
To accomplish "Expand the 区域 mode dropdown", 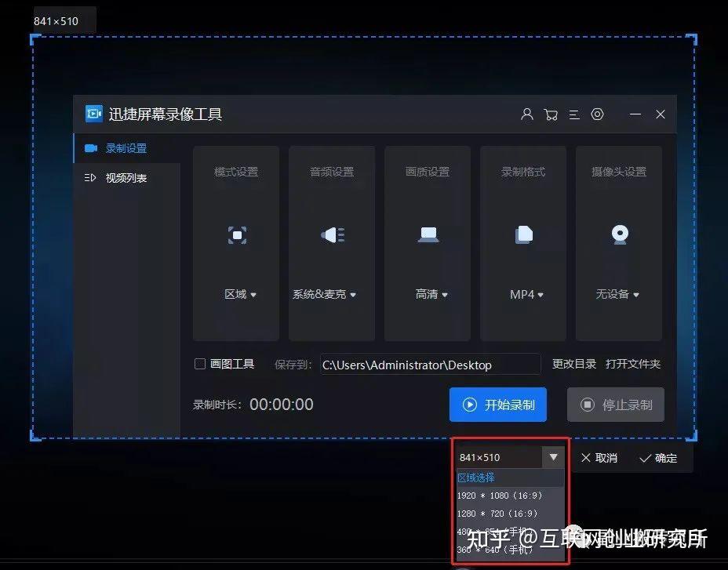I will pyautogui.click(x=240, y=294).
